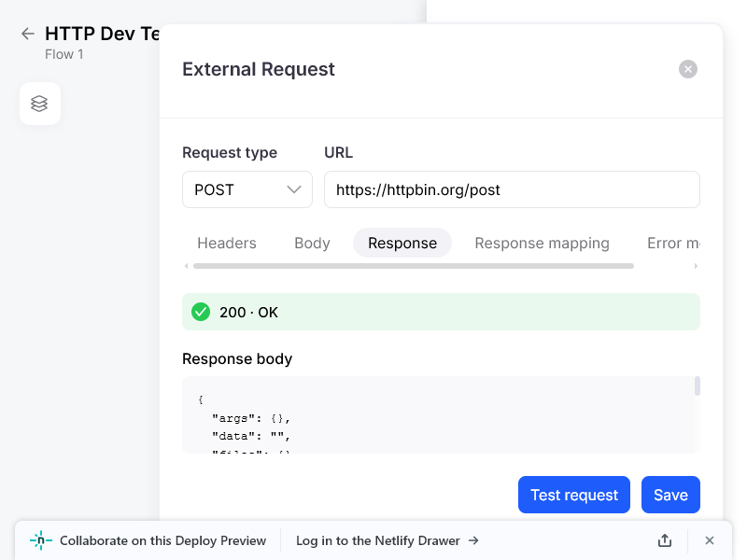Switch to the Body tab
This screenshot has width=747, height=560.
tap(312, 243)
